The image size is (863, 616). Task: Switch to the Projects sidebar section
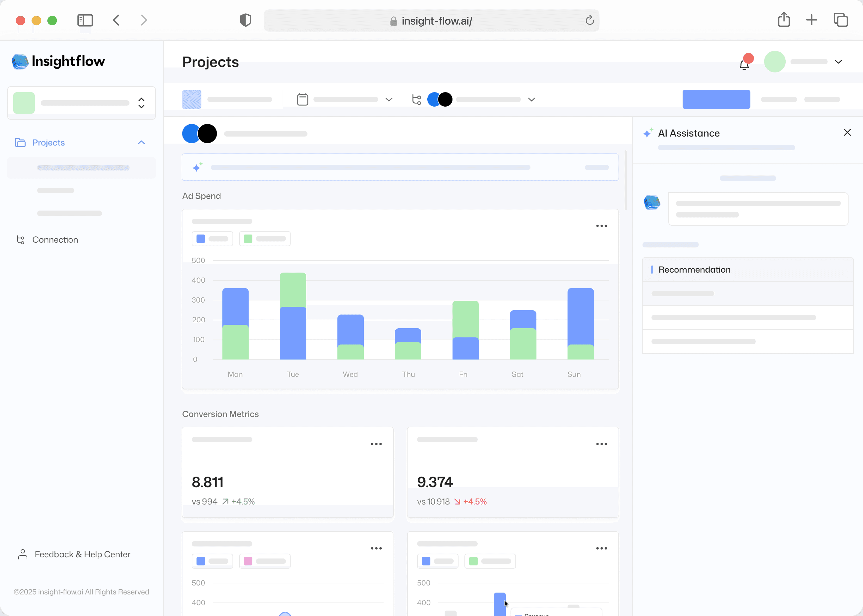(48, 142)
